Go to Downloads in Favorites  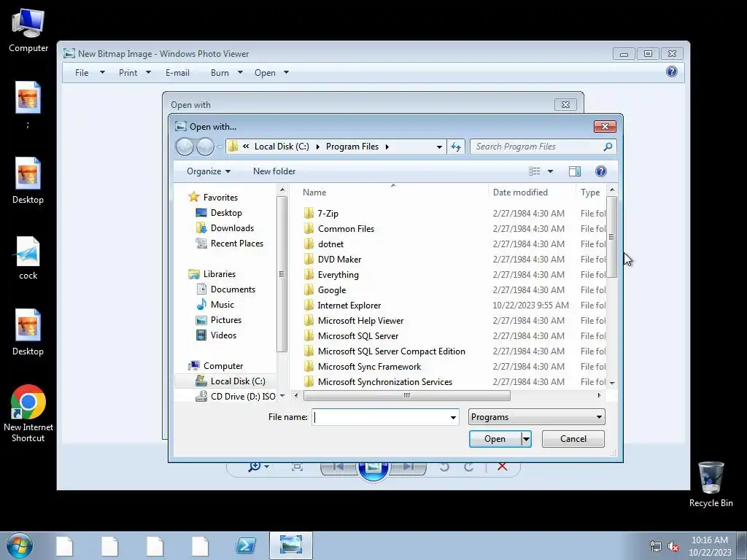[x=232, y=228]
